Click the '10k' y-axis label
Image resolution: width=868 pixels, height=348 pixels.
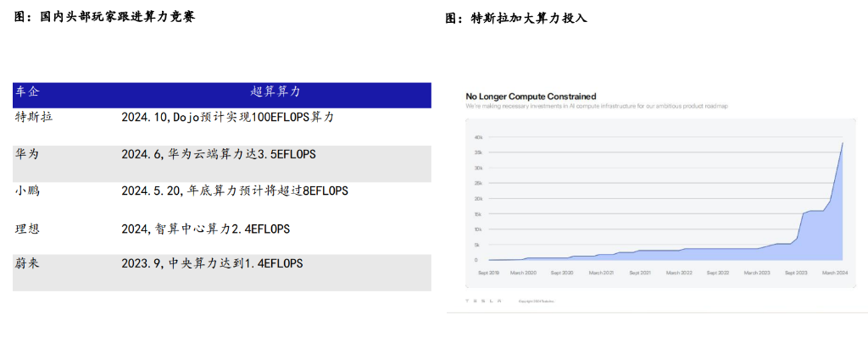479,229
